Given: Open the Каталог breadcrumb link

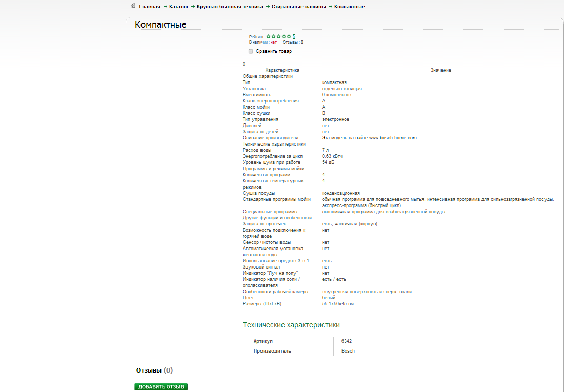Looking at the screenshot, I should point(179,7).
